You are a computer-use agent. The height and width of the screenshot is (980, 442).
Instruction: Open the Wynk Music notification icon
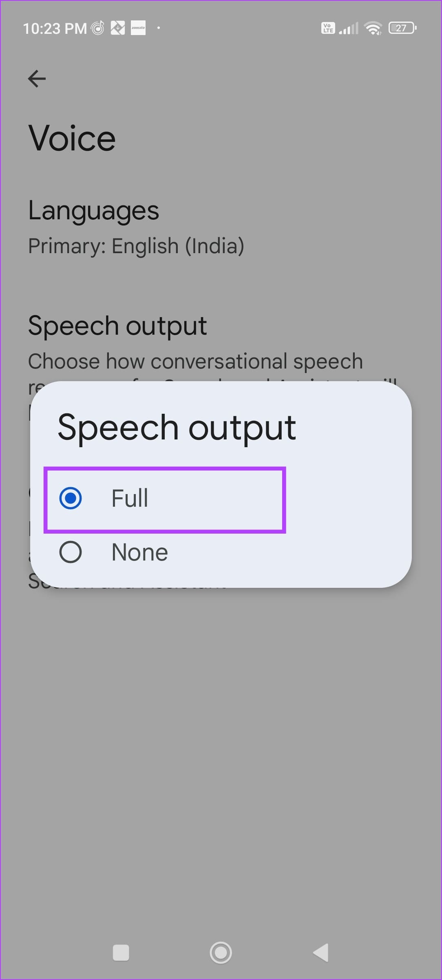tap(97, 28)
